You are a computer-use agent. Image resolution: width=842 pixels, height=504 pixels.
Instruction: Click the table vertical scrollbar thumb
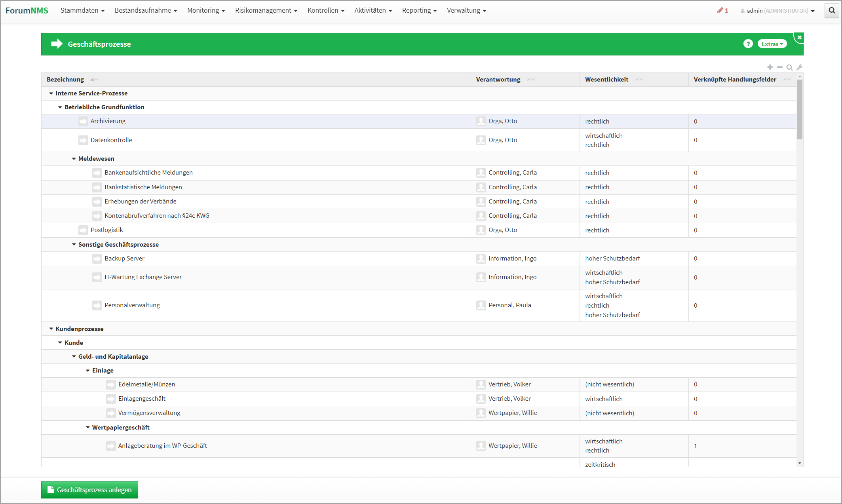800,109
